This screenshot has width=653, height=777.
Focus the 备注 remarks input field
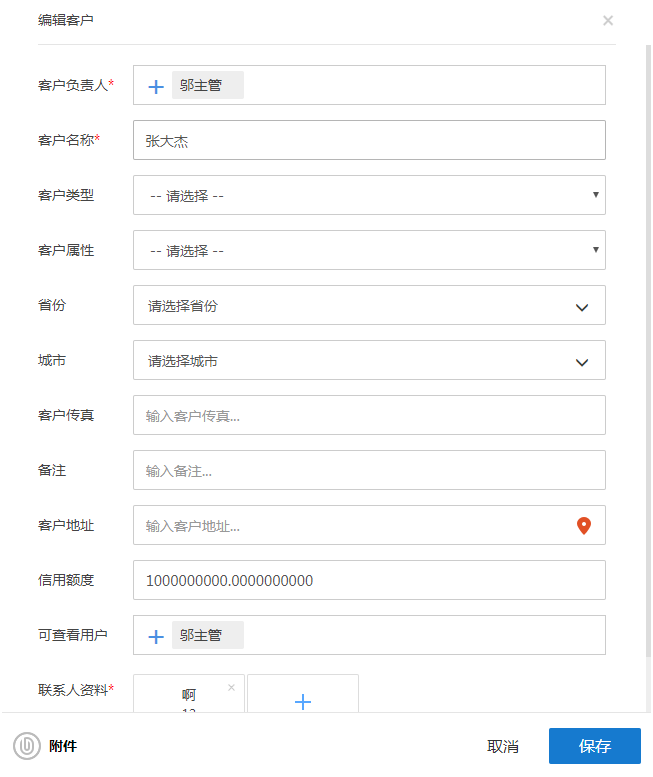click(369, 470)
